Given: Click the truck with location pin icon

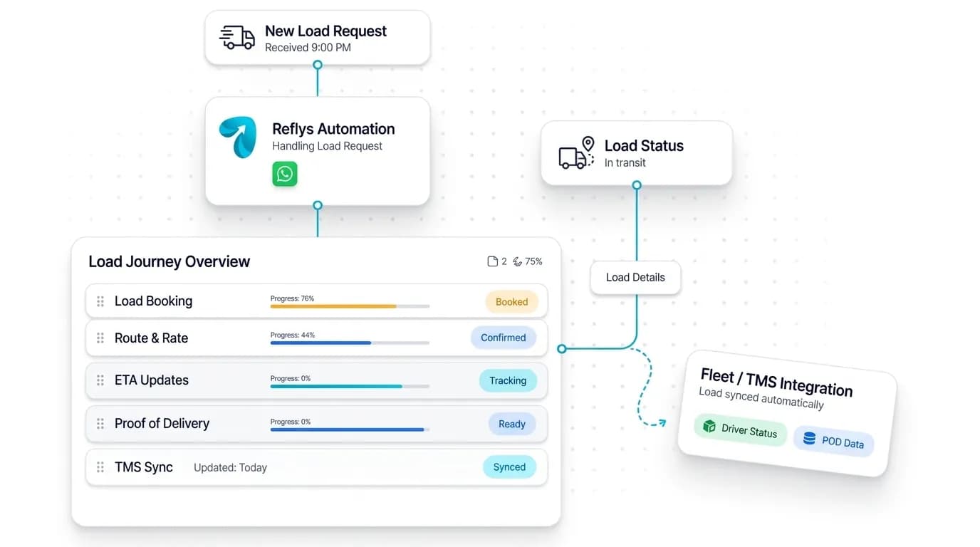Looking at the screenshot, I should [x=577, y=153].
